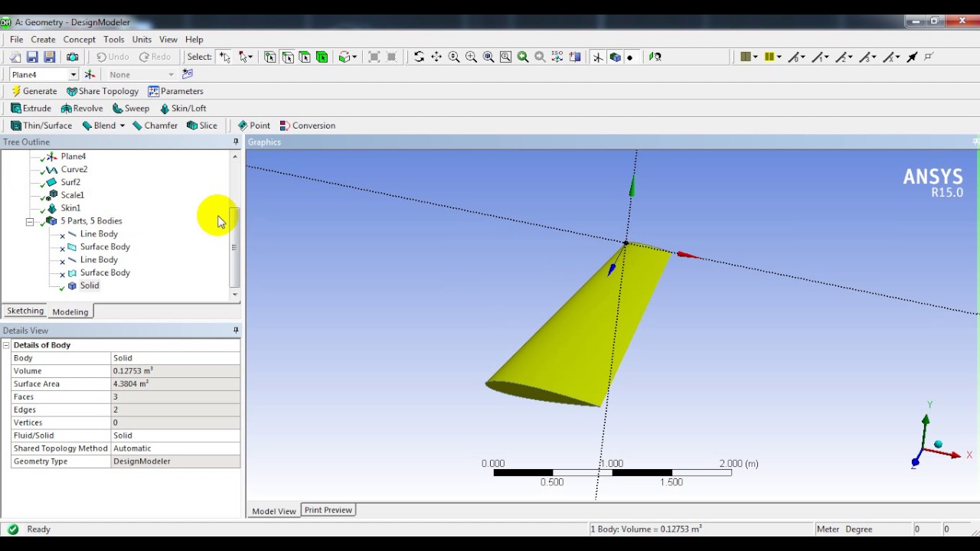Click the Next View gray magnifier icon
This screenshot has height=551, width=980.
540,57
